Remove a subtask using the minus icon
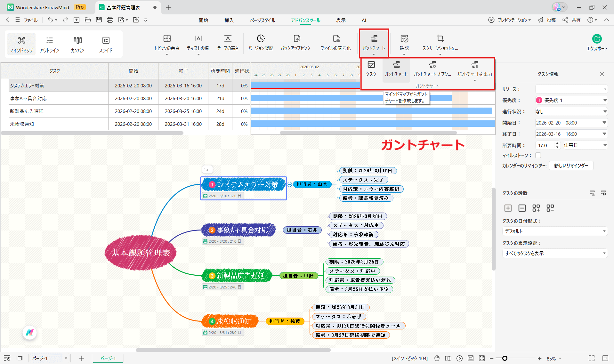The width and height of the screenshot is (614, 364). click(x=522, y=208)
